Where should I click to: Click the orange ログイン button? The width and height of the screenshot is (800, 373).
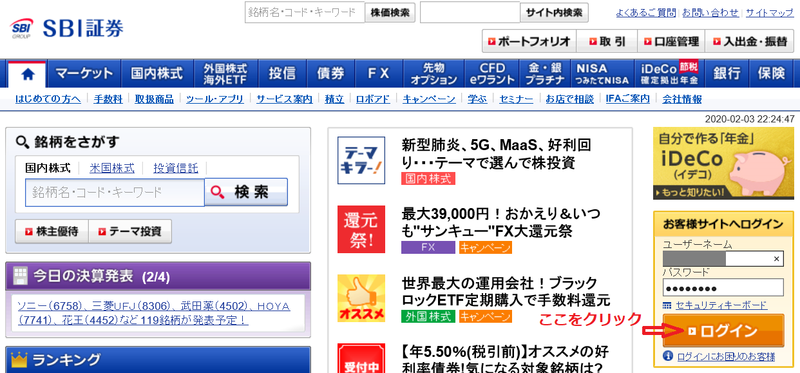pos(723,331)
